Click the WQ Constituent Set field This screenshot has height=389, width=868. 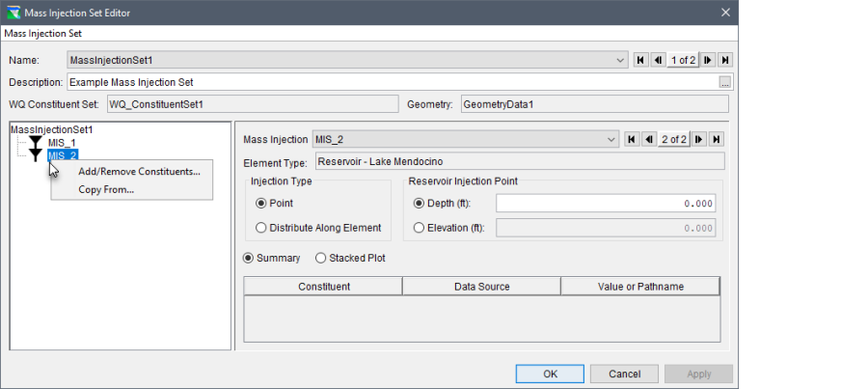pyautogui.click(x=253, y=103)
